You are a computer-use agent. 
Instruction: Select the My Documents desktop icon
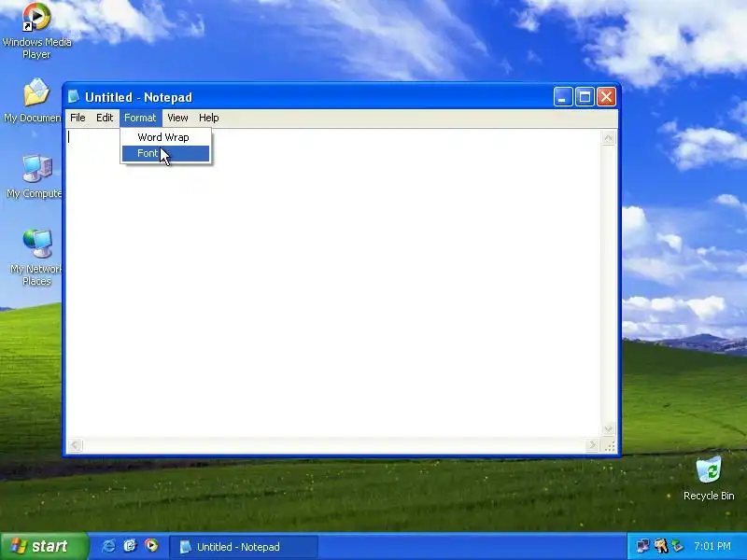(34, 101)
